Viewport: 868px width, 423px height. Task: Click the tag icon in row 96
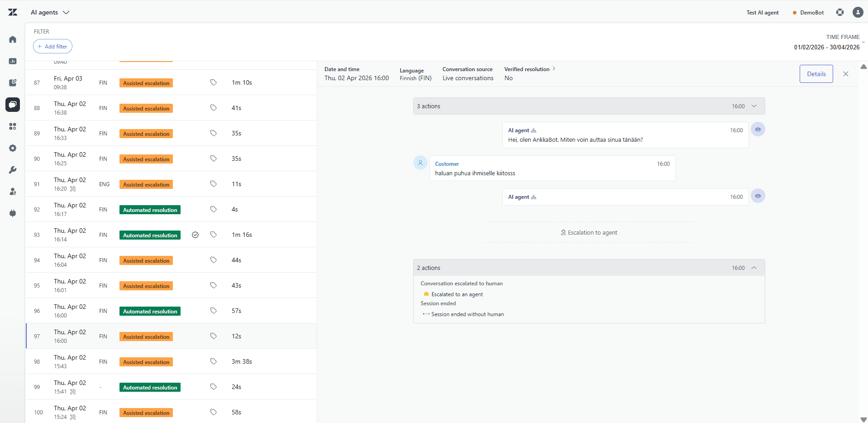point(213,311)
